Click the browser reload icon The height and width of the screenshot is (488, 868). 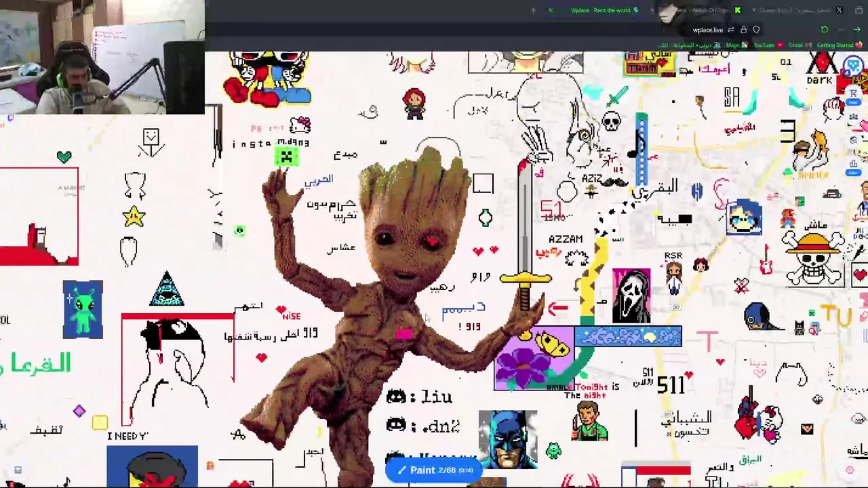pyautogui.click(x=824, y=30)
